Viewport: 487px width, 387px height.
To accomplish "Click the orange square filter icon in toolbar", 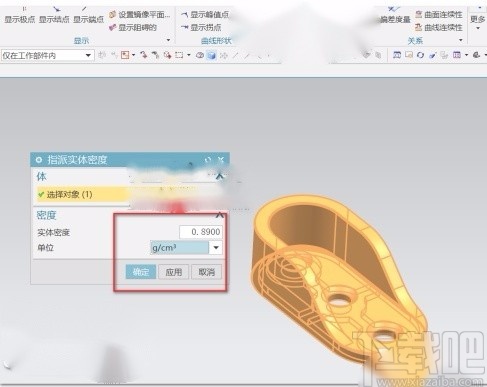I will [x=125, y=55].
